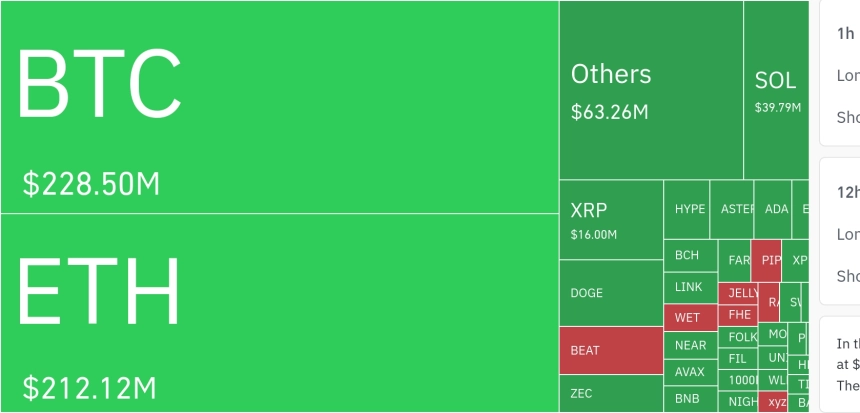The width and height of the screenshot is (860, 413).
Task: Click the red WET tile
Action: (690, 318)
